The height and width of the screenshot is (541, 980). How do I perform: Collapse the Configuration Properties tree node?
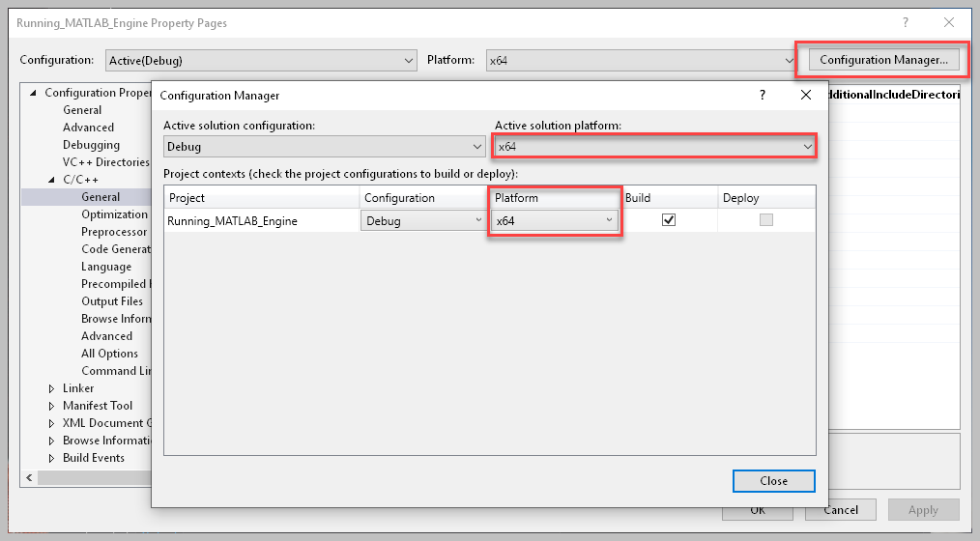33,93
